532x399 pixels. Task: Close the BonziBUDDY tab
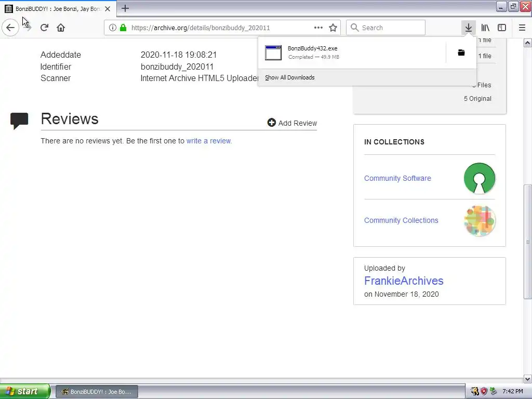pyautogui.click(x=108, y=9)
